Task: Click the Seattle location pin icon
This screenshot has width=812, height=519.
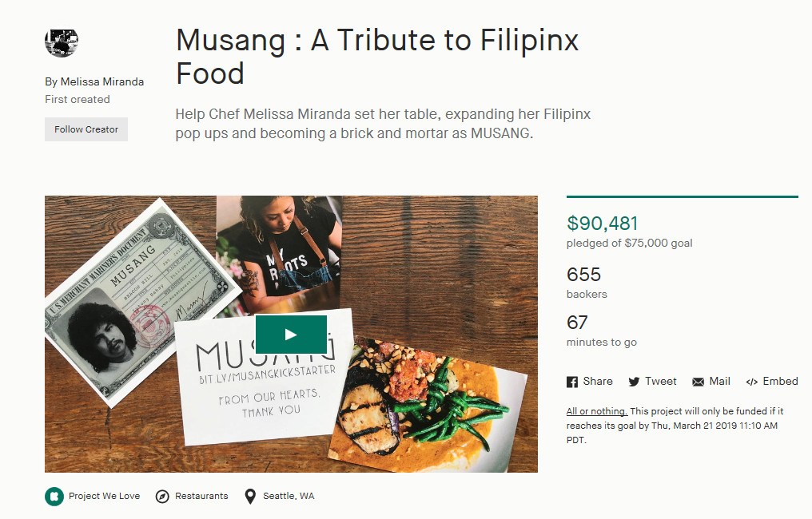Action: click(x=251, y=496)
